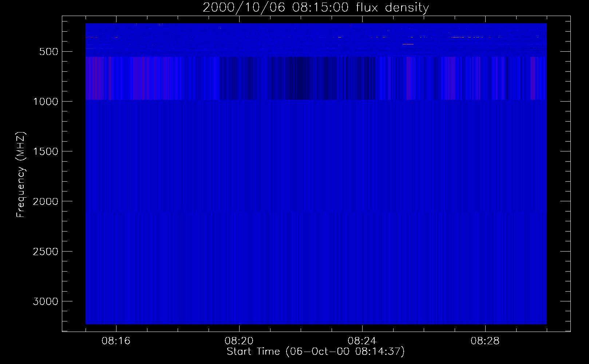Click the plot title '2000/10/06 08:15:00 flux density'
The width and height of the screenshot is (589, 364).
[x=316, y=8]
